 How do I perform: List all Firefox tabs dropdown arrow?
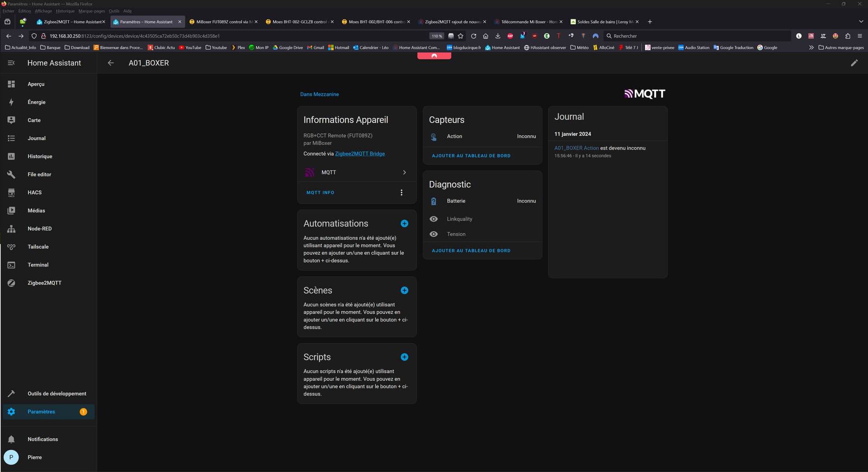(x=860, y=22)
